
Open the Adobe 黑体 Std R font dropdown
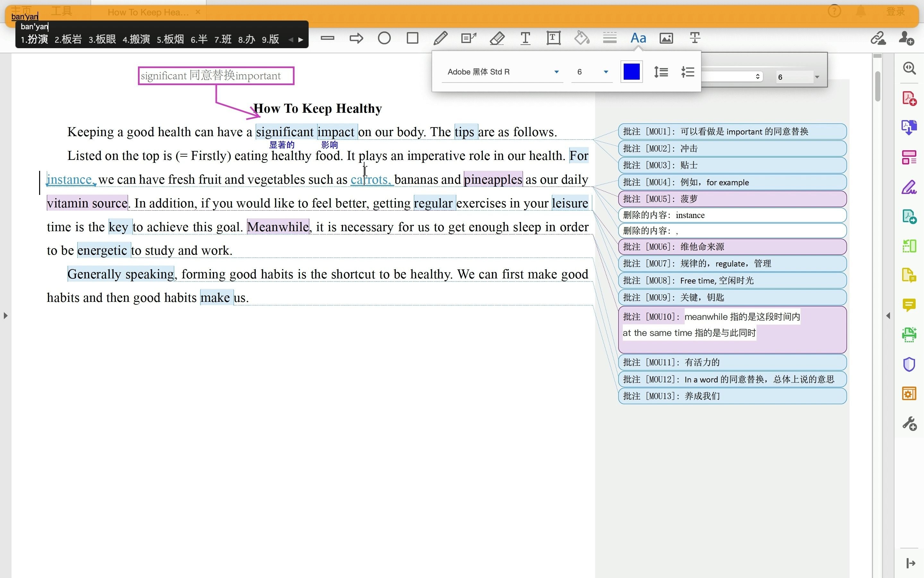point(502,72)
